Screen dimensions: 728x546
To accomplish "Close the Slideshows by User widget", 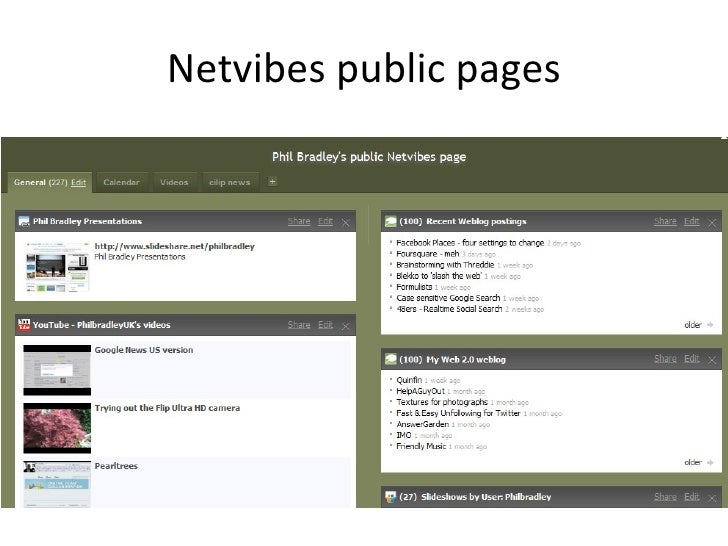I will tap(712, 498).
